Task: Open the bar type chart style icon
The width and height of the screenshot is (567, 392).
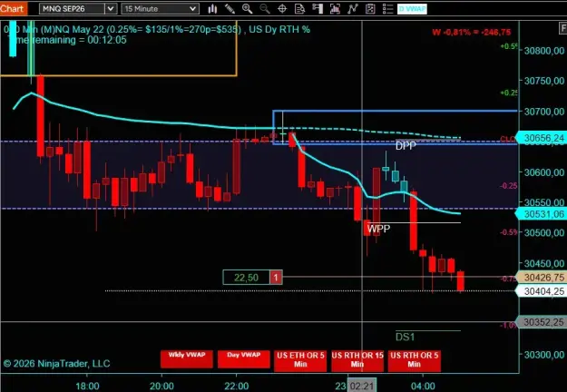Action: 212,9
